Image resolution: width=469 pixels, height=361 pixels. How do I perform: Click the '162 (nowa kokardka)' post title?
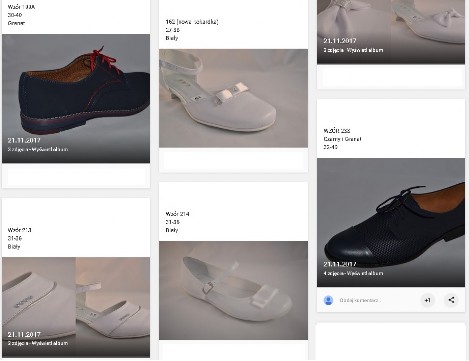tap(192, 22)
